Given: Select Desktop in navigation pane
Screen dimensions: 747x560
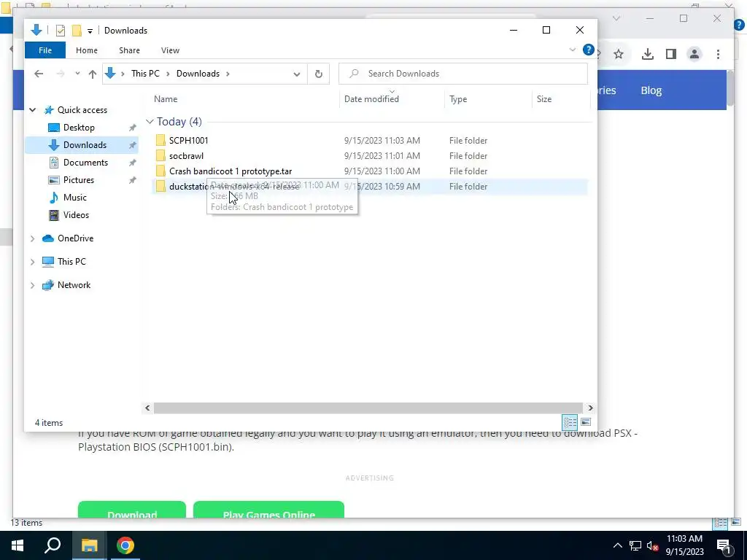Looking at the screenshot, I should (x=79, y=128).
